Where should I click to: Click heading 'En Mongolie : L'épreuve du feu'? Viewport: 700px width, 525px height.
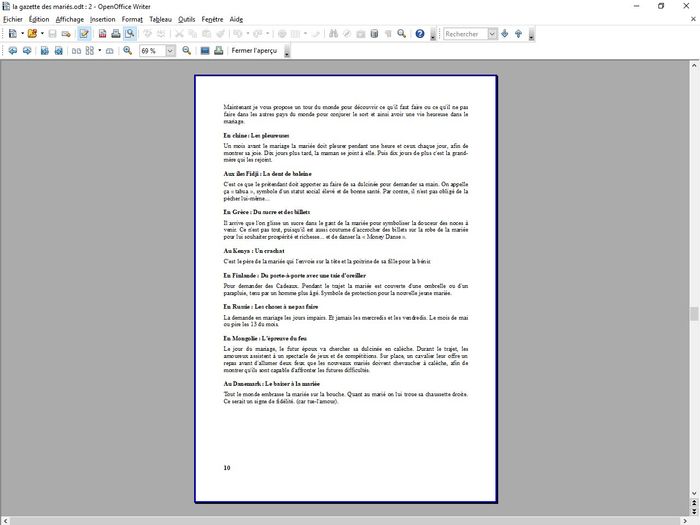tap(265, 338)
